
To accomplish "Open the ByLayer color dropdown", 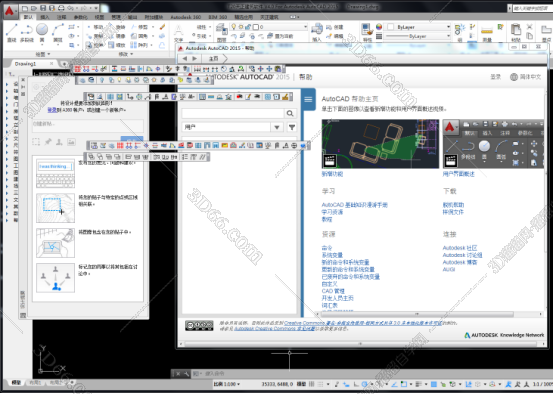I will (448, 27).
